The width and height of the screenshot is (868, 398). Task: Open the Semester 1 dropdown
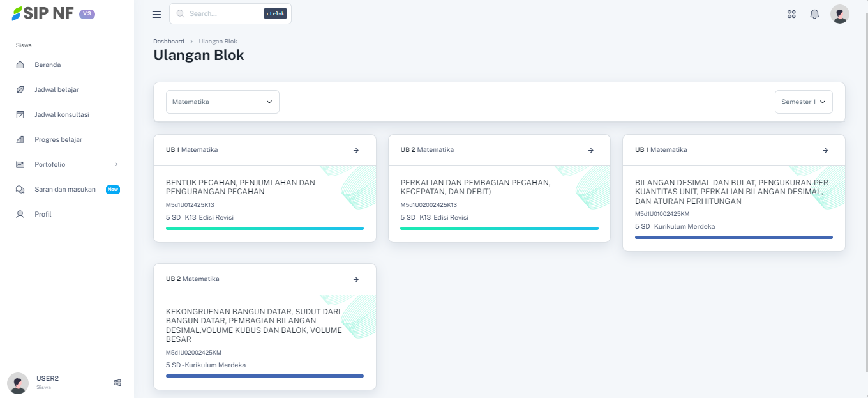point(803,102)
